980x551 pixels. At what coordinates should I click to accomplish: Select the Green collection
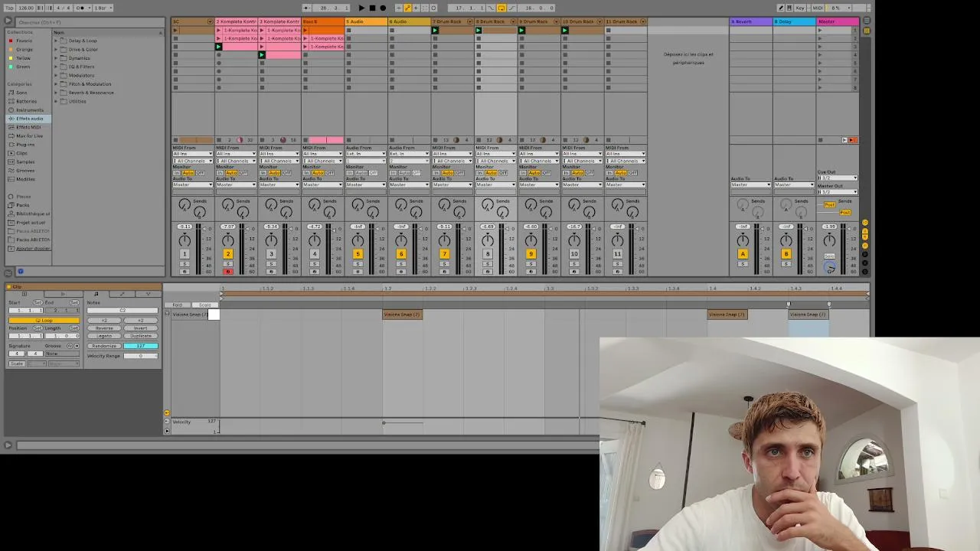coord(23,67)
